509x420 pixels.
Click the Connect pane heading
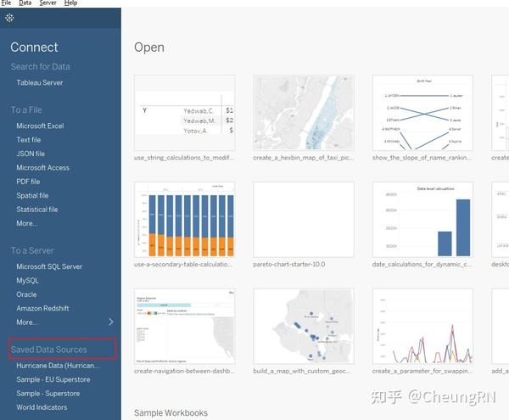[35, 48]
